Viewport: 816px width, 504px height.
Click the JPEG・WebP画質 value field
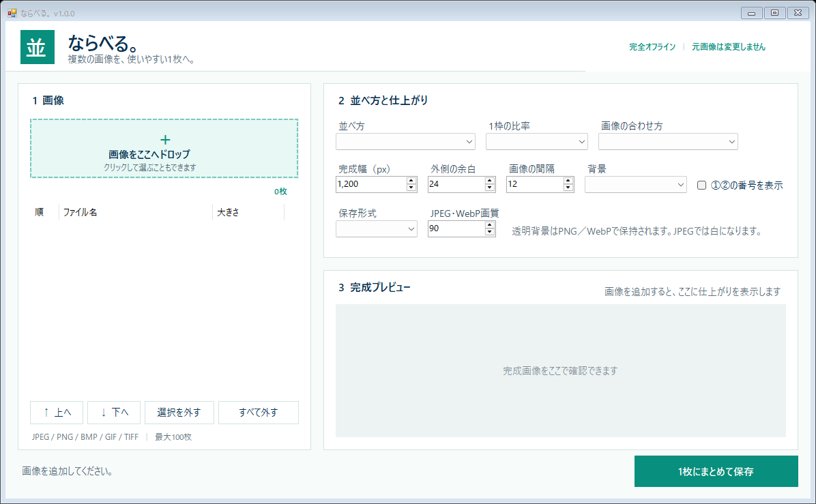click(456, 228)
